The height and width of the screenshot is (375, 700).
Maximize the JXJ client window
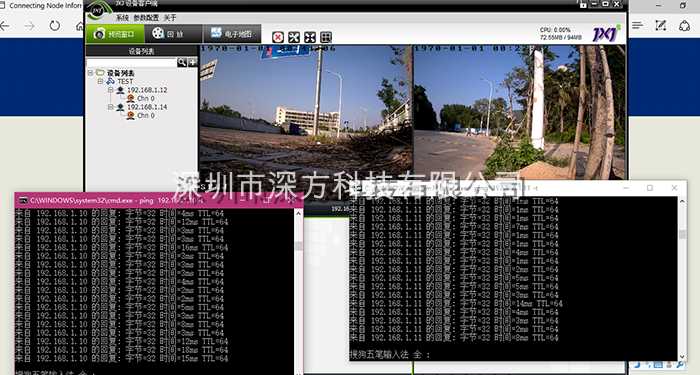[x=605, y=4]
